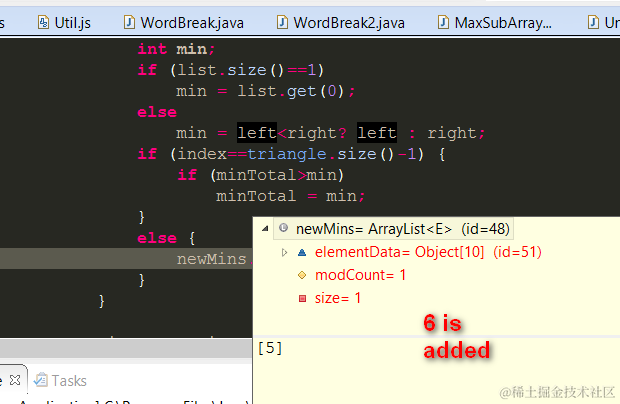This screenshot has height=404, width=620.
Task: Click the WordBreak2.java Java file icon
Action: coord(282,22)
